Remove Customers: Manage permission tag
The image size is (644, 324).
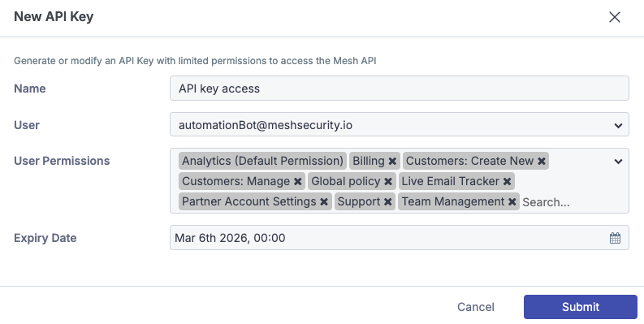pyautogui.click(x=298, y=182)
